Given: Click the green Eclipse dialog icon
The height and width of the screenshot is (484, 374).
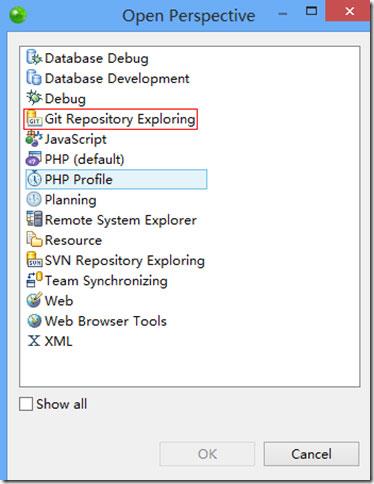Looking at the screenshot, I should (x=18, y=15).
